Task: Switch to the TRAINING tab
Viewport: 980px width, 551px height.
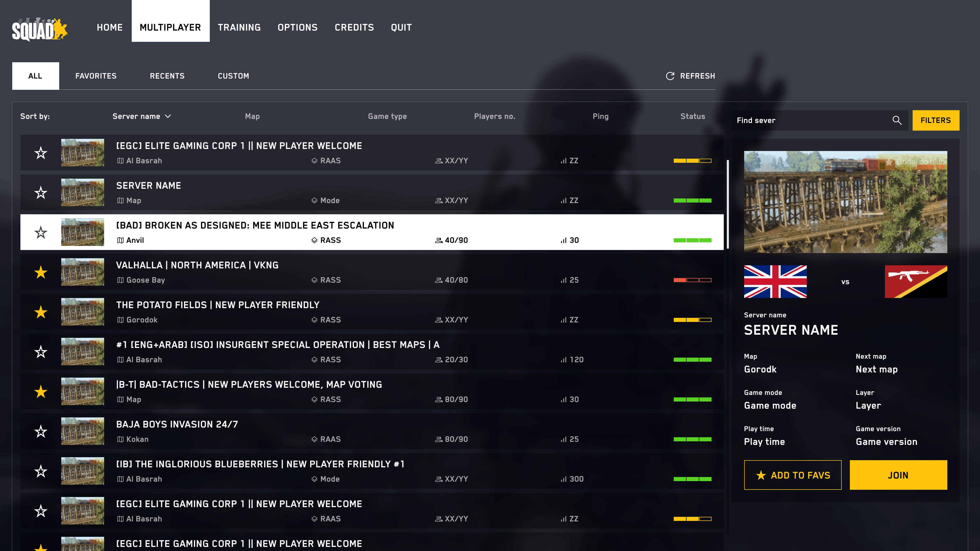Action: (239, 27)
